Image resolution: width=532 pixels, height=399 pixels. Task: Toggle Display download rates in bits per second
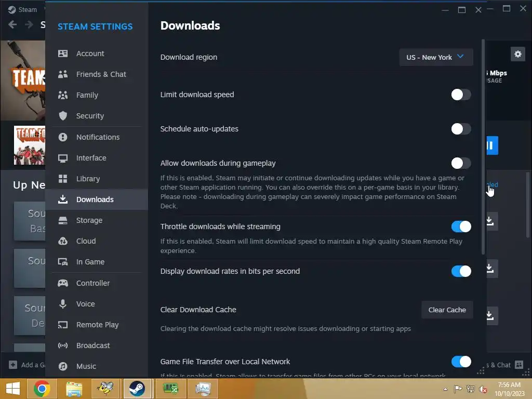click(461, 271)
